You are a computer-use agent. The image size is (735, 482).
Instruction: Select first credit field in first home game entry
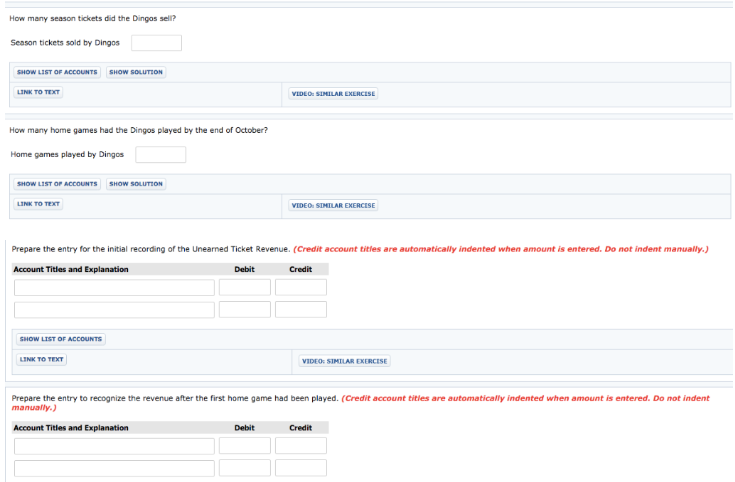[301, 446]
